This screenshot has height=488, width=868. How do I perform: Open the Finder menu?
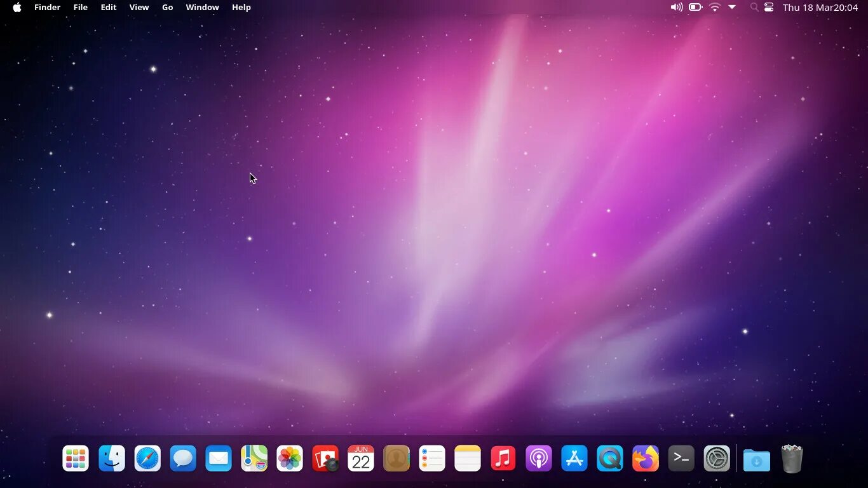[x=47, y=7]
